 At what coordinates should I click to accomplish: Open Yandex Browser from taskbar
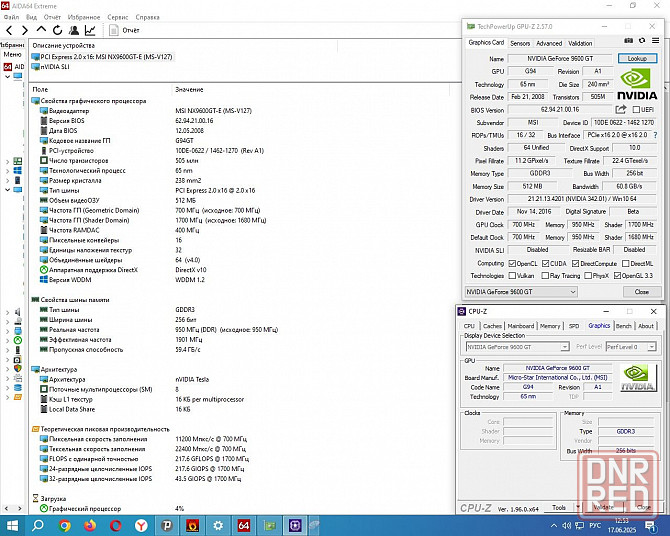point(141,525)
